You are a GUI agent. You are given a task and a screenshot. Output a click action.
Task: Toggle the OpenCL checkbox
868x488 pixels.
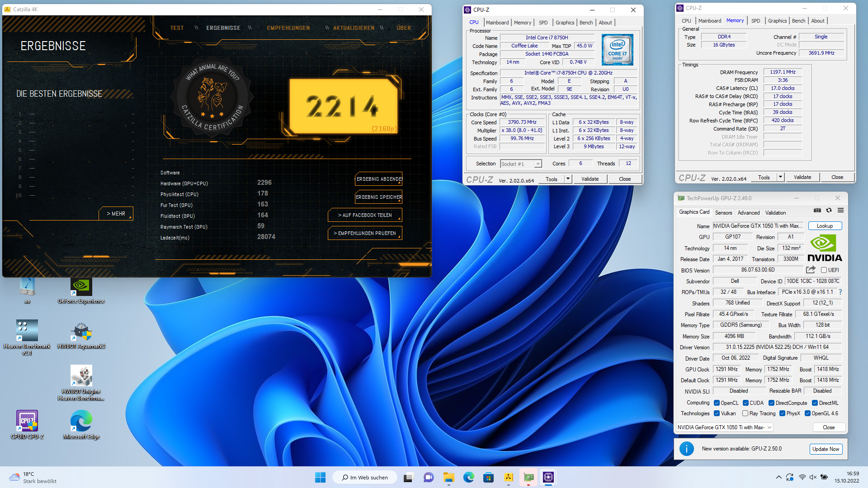(717, 403)
